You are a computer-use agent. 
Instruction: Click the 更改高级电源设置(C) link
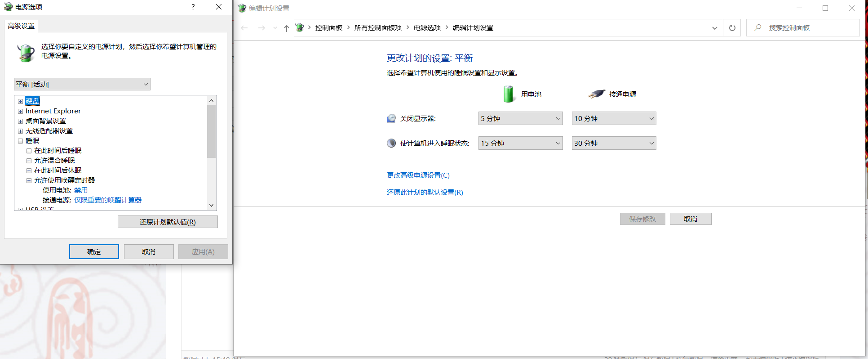coord(418,175)
